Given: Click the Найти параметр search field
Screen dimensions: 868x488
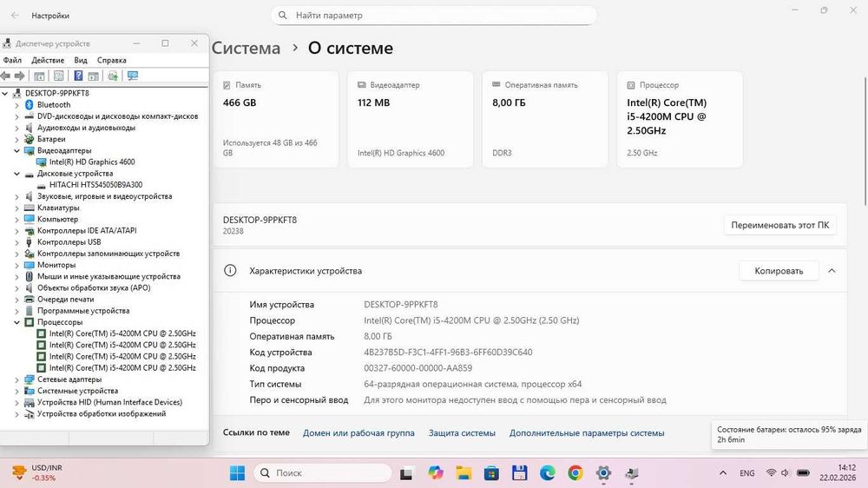Looking at the screenshot, I should 433,16.
